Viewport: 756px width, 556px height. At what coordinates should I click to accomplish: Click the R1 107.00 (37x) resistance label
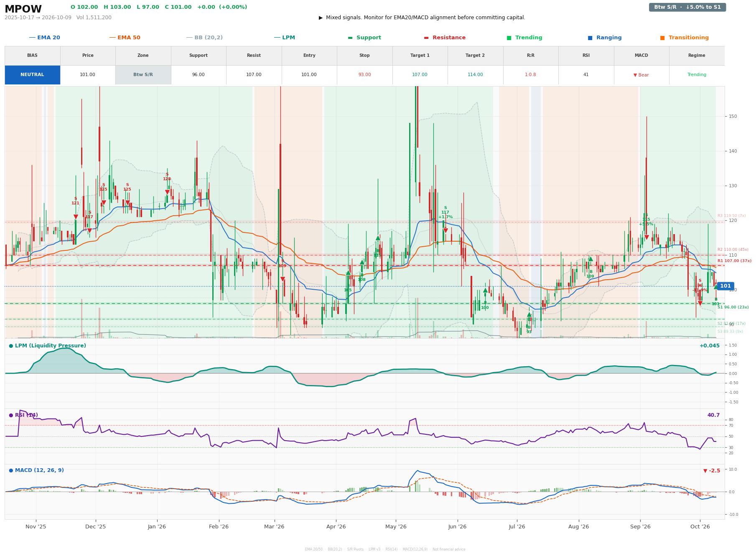[734, 261]
